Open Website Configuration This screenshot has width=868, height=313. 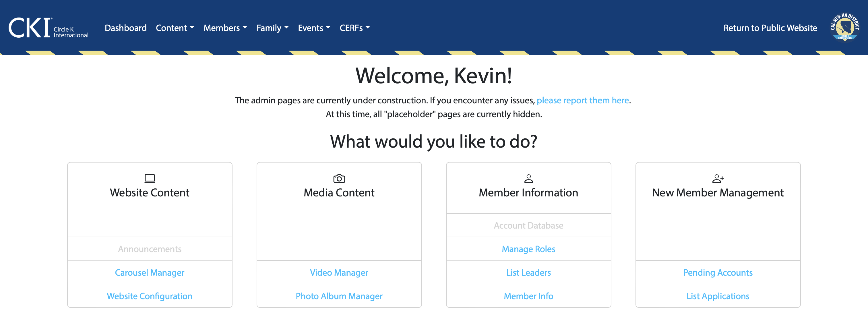pos(150,296)
